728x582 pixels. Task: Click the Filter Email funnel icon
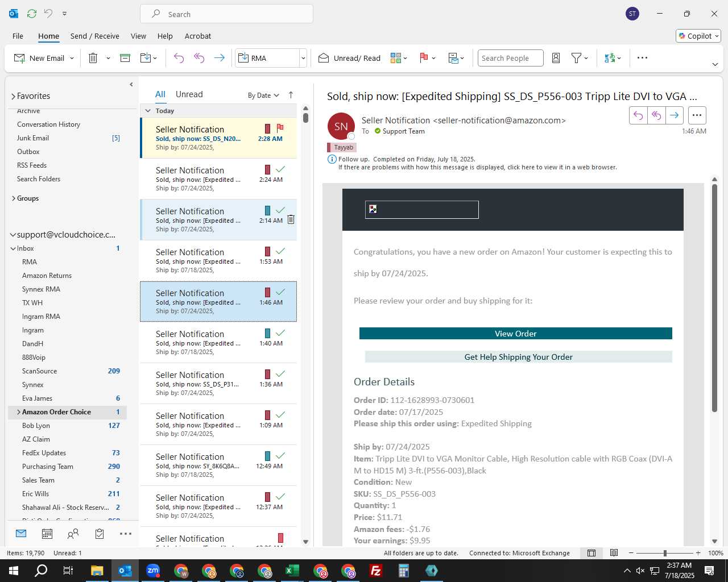[576, 58]
